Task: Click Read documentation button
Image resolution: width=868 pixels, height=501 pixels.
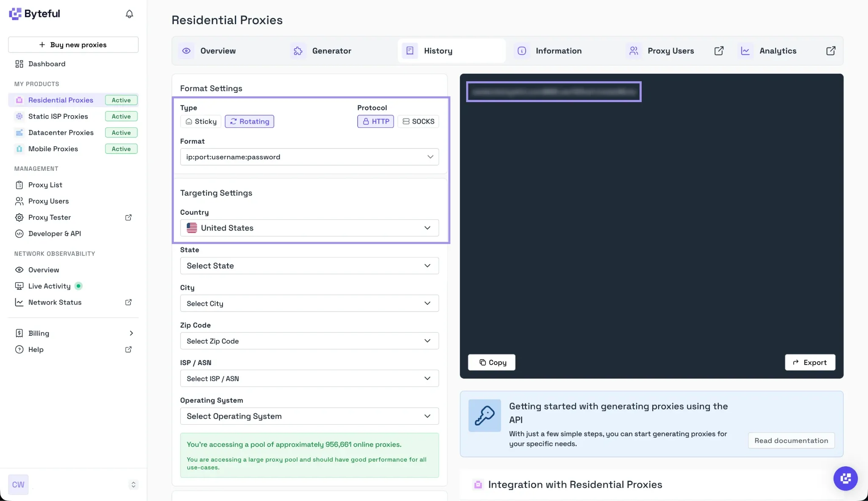Action: 791,440
